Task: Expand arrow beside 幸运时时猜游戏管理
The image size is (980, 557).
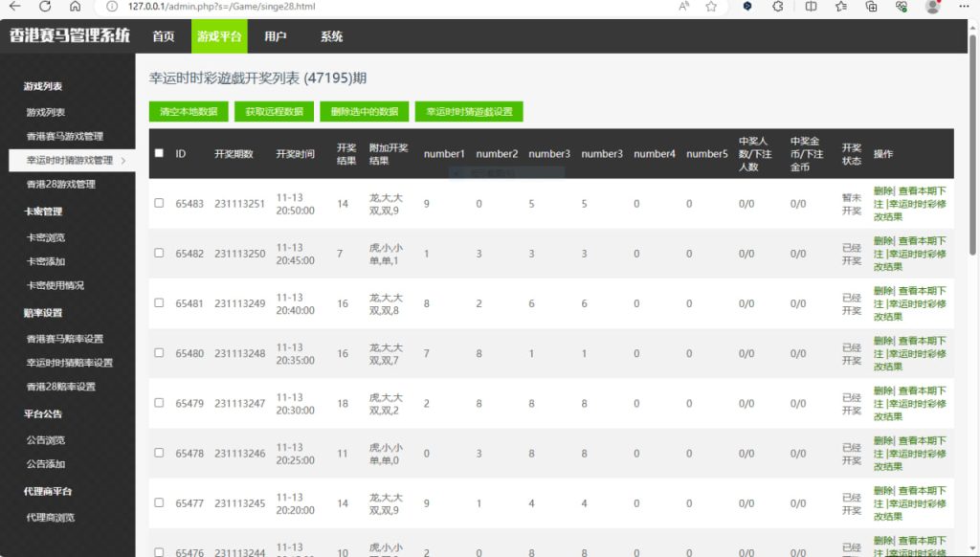Action: tap(123, 161)
